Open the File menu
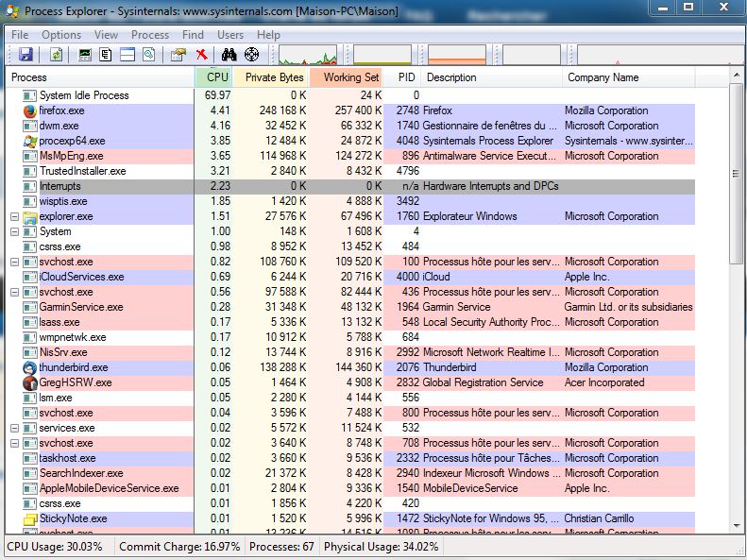 coord(20,35)
